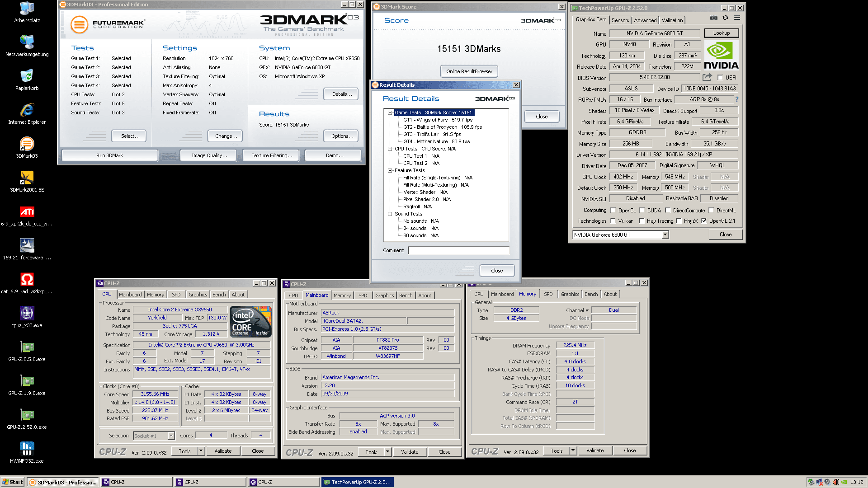Viewport: 868px width, 488px height.
Task: Select the GPU-Z.0.5.0.exe desktop icon
Action: [x=27, y=351]
